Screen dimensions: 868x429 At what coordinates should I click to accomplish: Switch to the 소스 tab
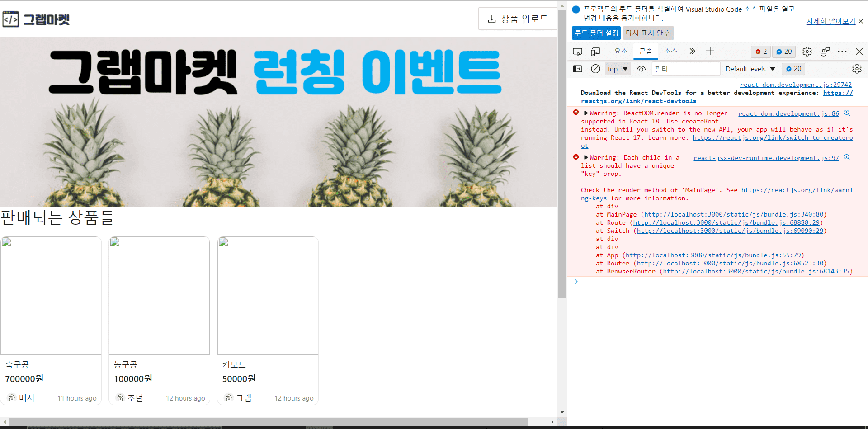(670, 51)
